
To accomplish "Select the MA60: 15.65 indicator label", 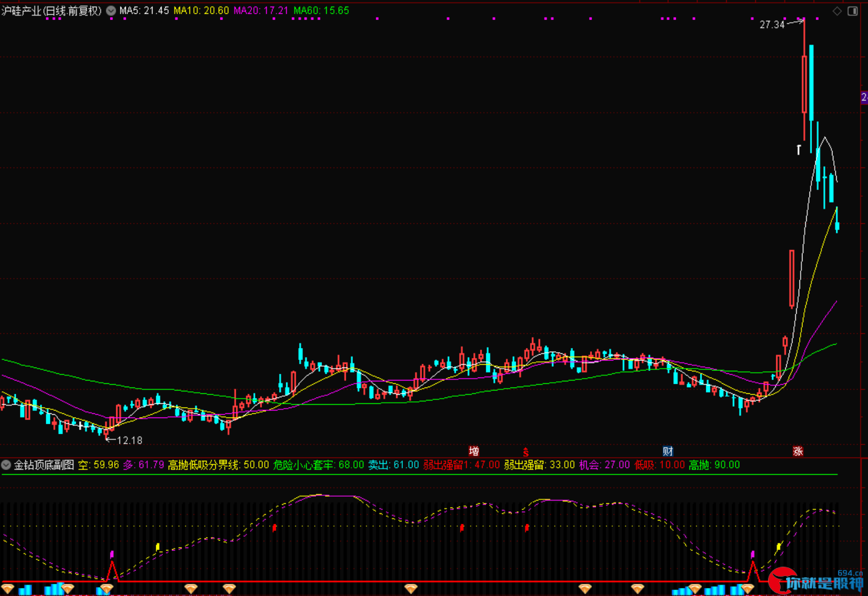I will tap(321, 11).
